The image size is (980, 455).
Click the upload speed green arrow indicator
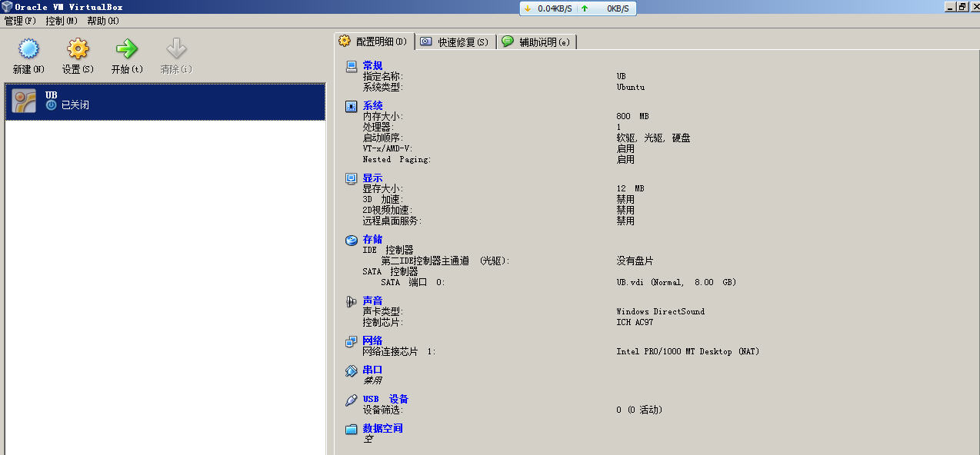coord(585,8)
